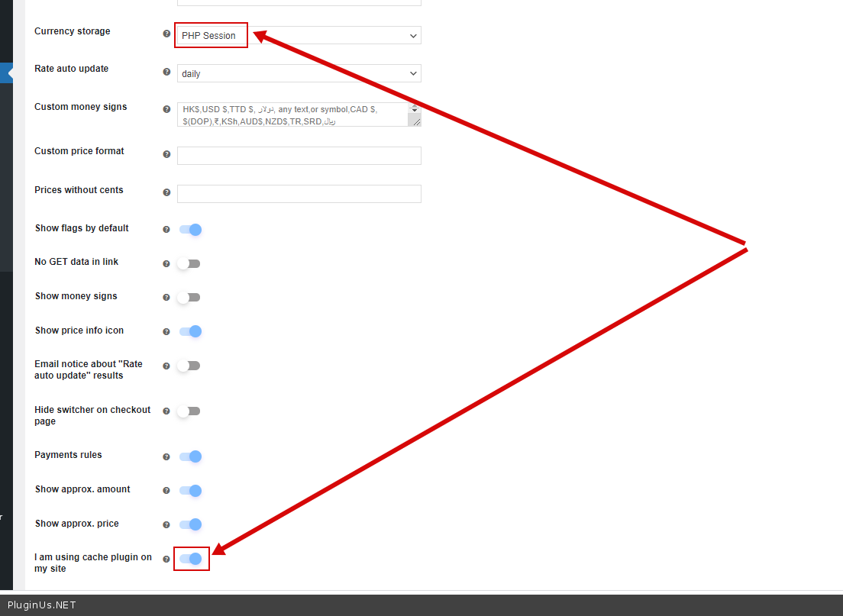Open the Rate auto update dropdown
The height and width of the screenshot is (616, 843).
(x=298, y=74)
